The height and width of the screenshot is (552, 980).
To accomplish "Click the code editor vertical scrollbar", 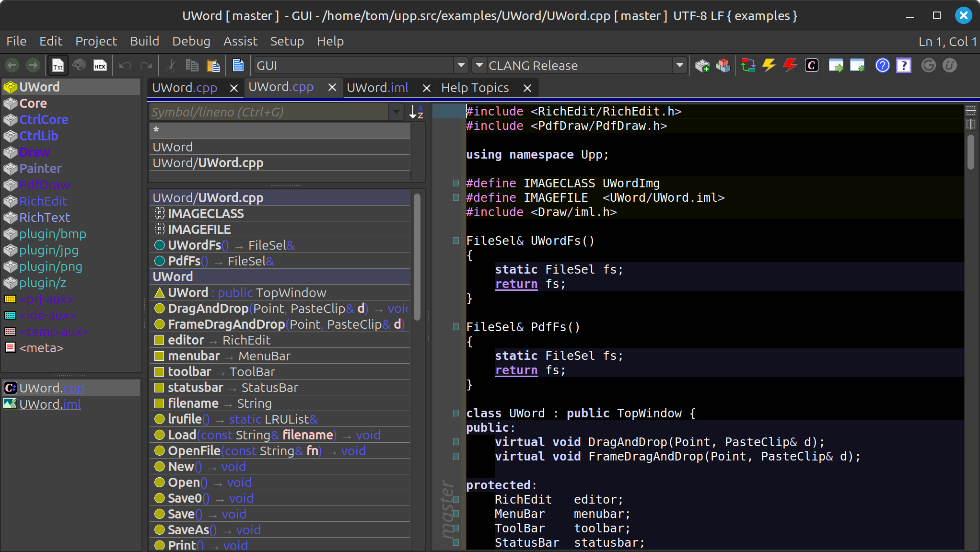I will point(971,151).
